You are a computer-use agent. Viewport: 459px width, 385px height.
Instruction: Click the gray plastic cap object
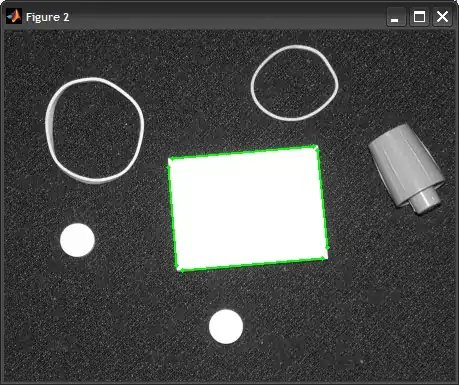pos(407,168)
